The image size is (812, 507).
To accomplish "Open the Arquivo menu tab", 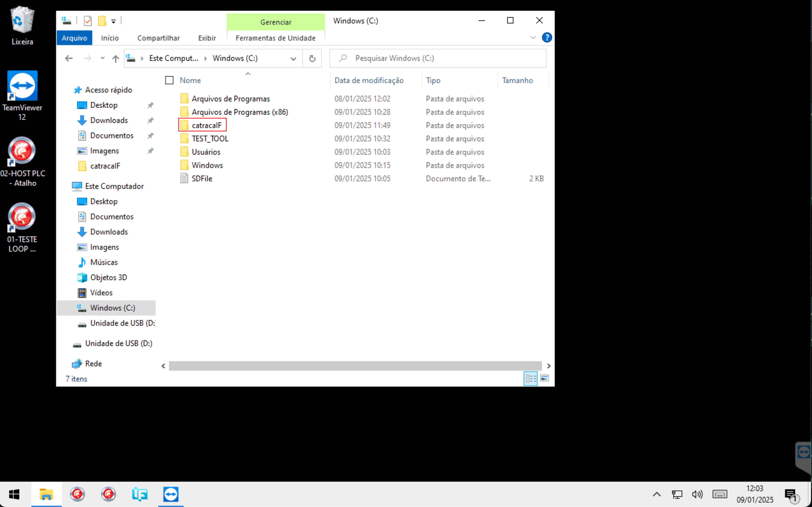I will (x=74, y=38).
